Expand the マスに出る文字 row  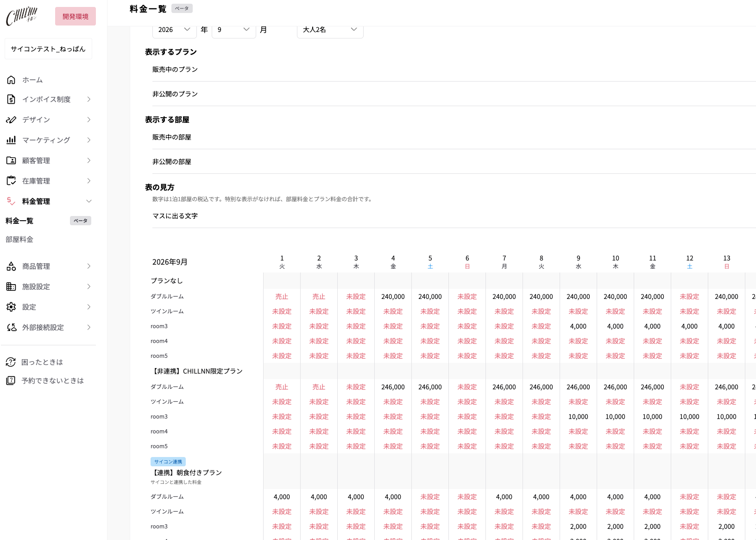tap(454, 216)
